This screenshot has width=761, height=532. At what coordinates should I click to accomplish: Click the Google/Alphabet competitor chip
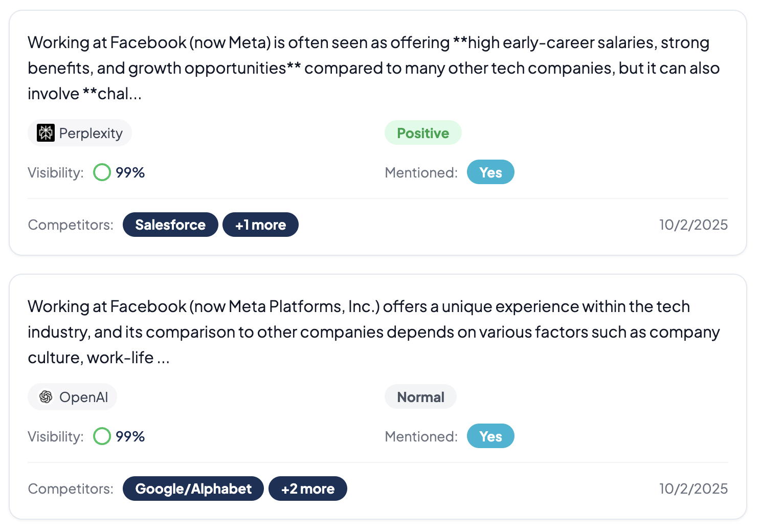coord(193,489)
